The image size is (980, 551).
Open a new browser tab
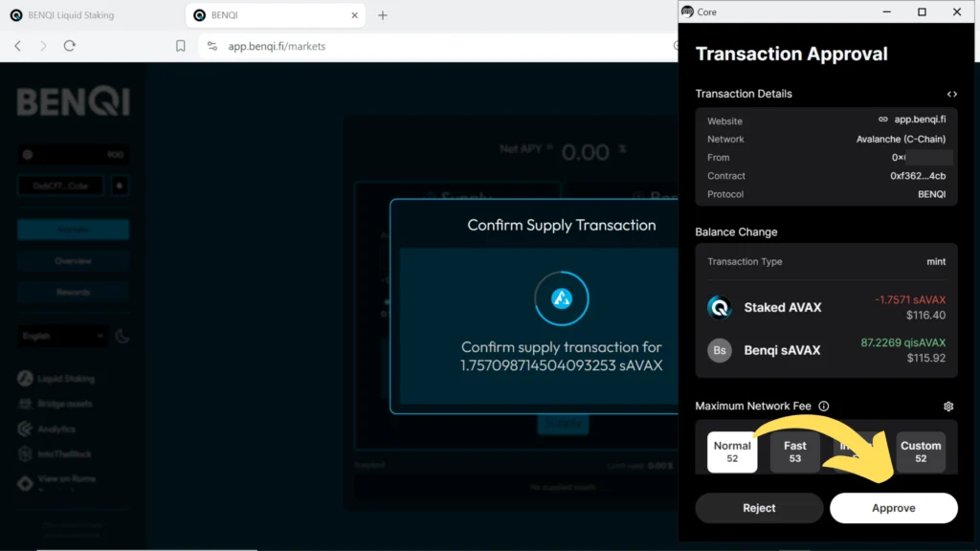(383, 15)
